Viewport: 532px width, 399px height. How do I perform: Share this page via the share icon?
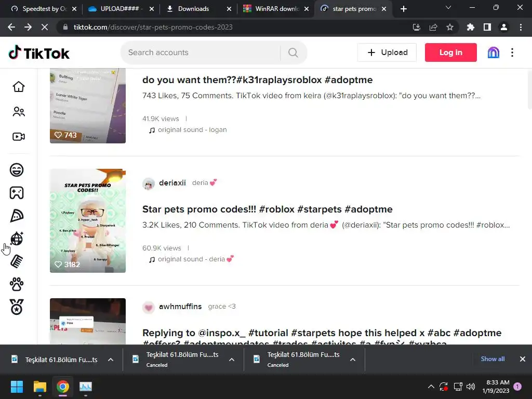(433, 27)
